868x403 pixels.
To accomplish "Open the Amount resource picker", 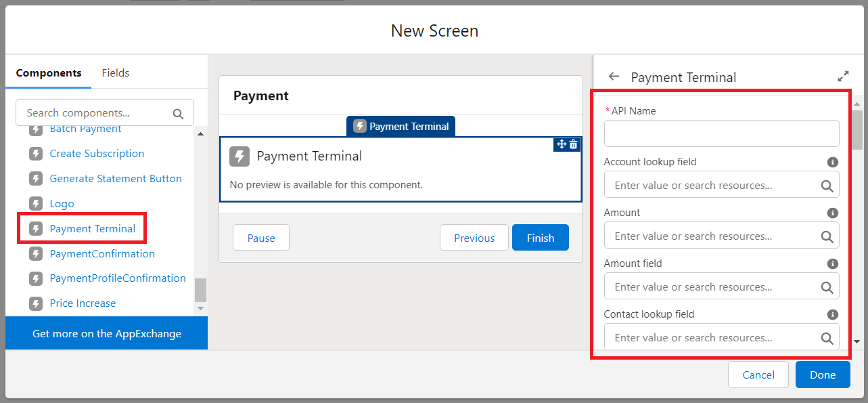I will pyautogui.click(x=827, y=236).
